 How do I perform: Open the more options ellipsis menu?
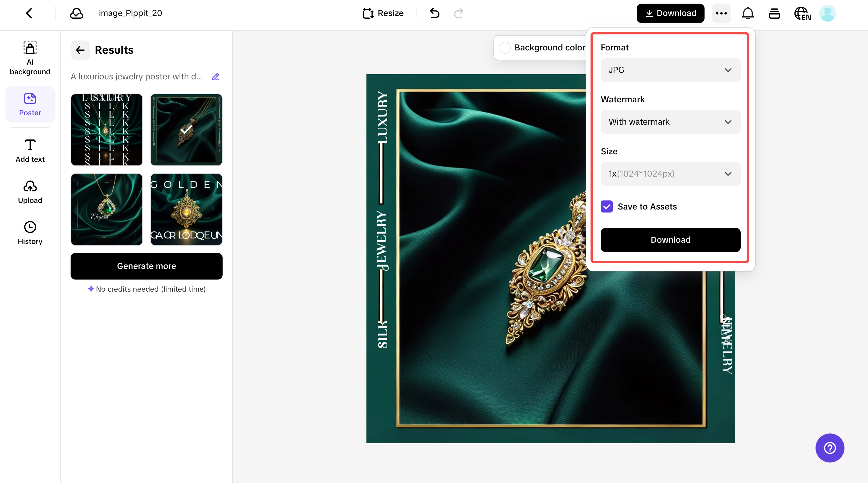coord(721,14)
